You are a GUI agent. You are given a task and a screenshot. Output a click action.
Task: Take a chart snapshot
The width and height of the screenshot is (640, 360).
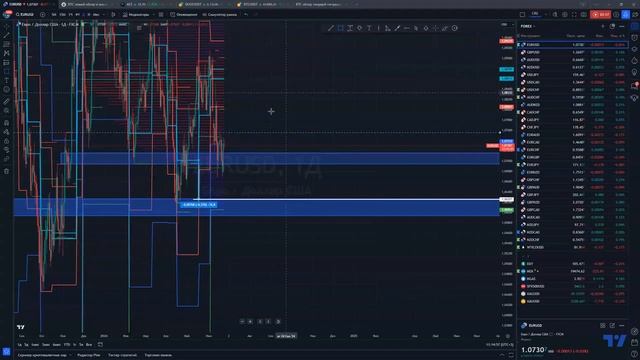[584, 15]
